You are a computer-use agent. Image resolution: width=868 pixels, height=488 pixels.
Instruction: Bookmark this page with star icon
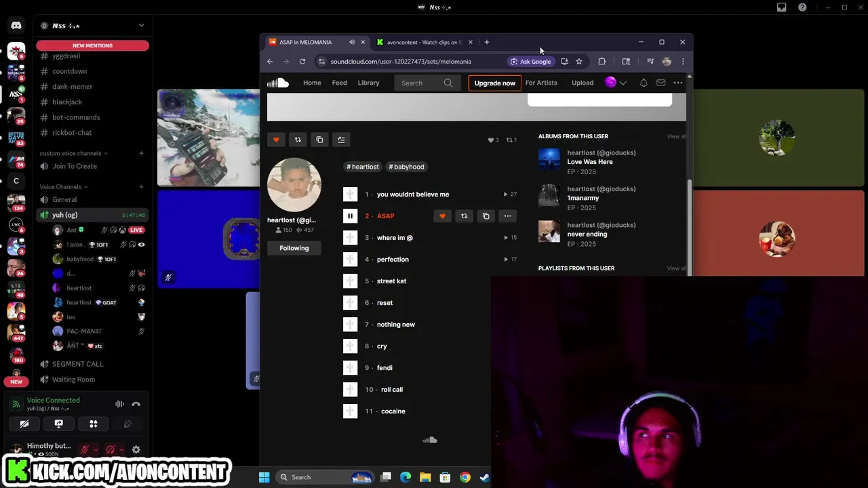579,62
